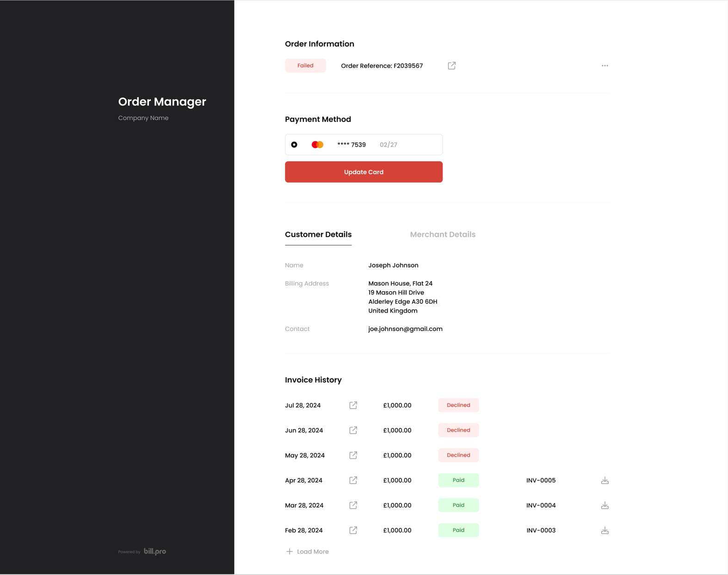Click the Update Card button
Image resolution: width=728 pixels, height=575 pixels.
364,172
